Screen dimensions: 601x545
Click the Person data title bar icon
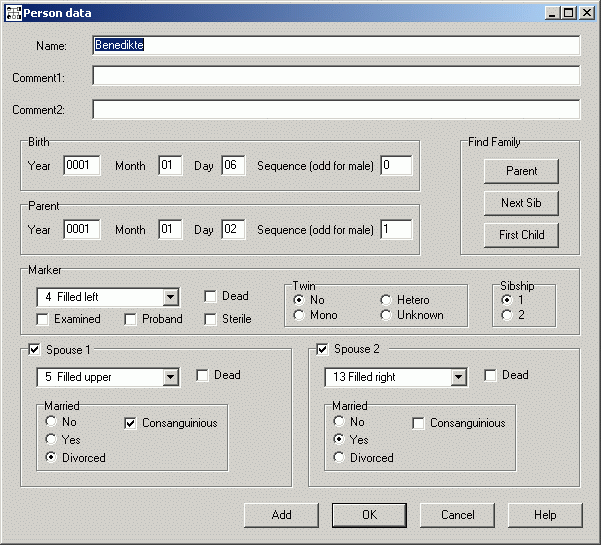pyautogui.click(x=13, y=12)
